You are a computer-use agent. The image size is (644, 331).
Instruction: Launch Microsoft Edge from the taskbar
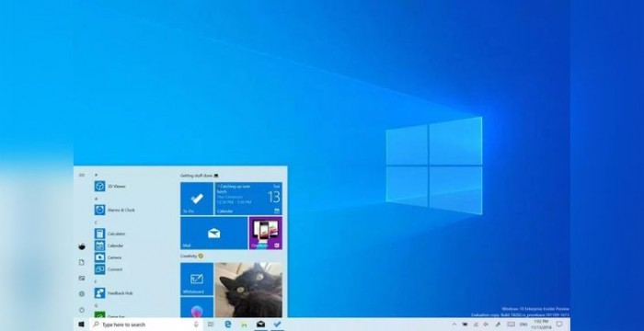tap(228, 325)
